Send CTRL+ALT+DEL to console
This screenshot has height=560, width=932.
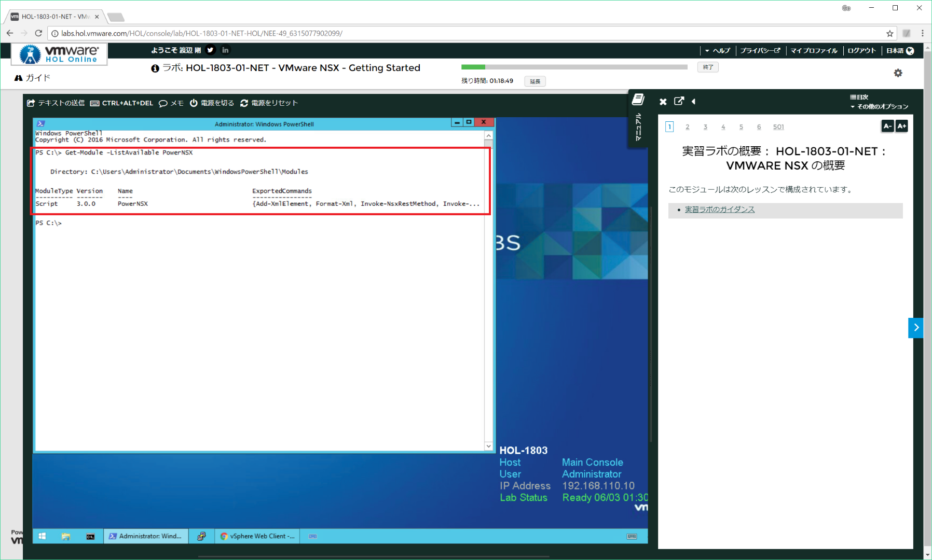coord(122,103)
